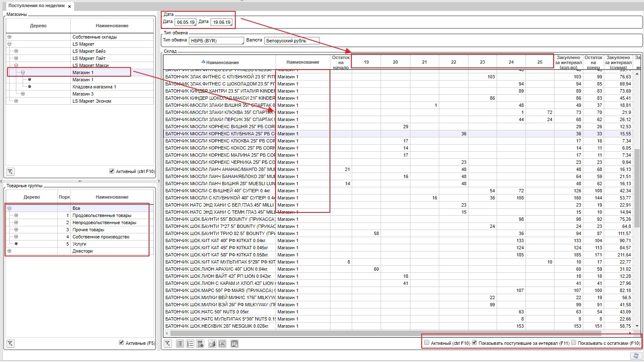Image resolution: width=644 pixels, height=362 pixels.
Task: Collapse the 'LS Маркет' tree node
Action: [9, 44]
